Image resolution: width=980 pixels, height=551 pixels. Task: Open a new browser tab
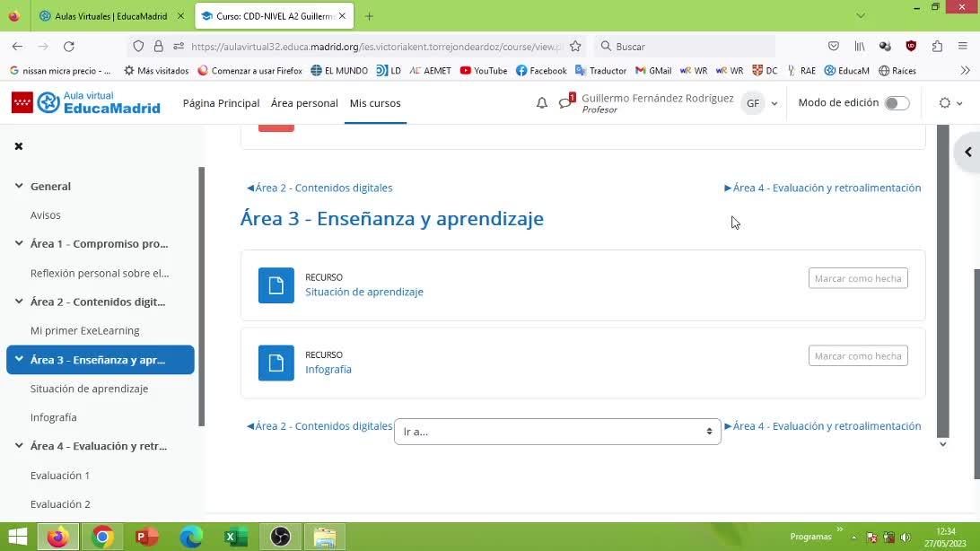pyautogui.click(x=369, y=16)
